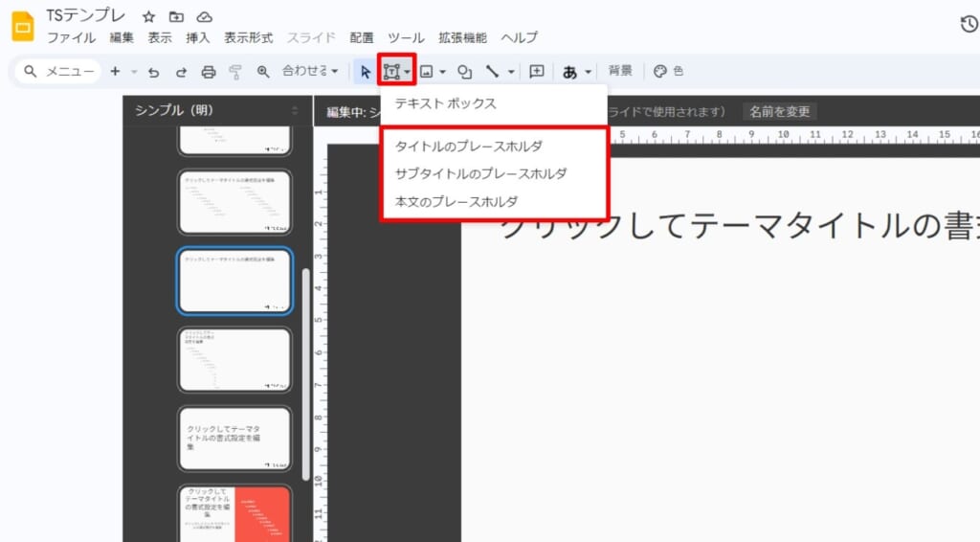Open the line tool dropdown arrow

[511, 72]
